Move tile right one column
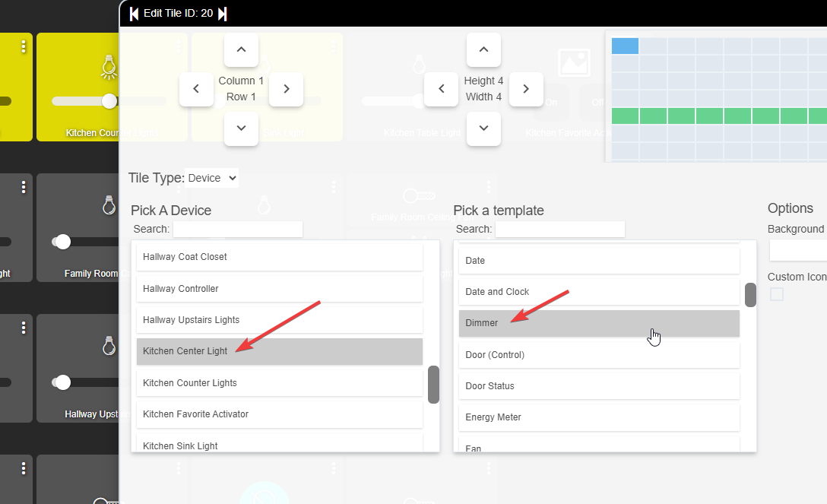The height and width of the screenshot is (504, 827). tap(286, 89)
